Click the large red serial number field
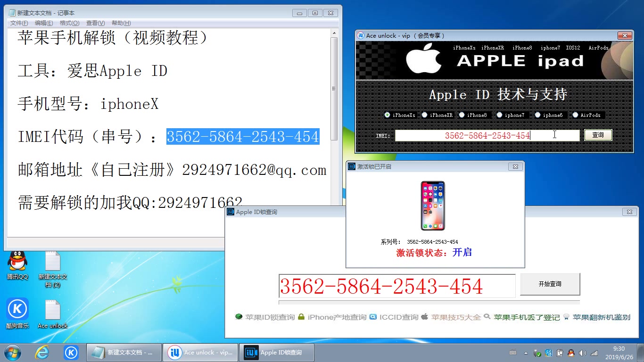The height and width of the screenshot is (362, 644). tap(397, 286)
